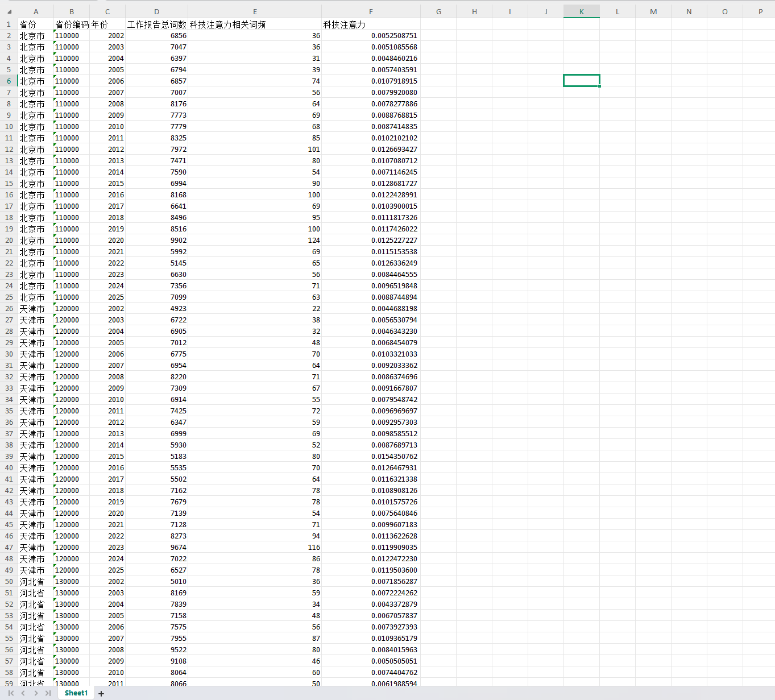The height and width of the screenshot is (700, 775).
Task: Select row 6 header number
Action: coord(9,81)
